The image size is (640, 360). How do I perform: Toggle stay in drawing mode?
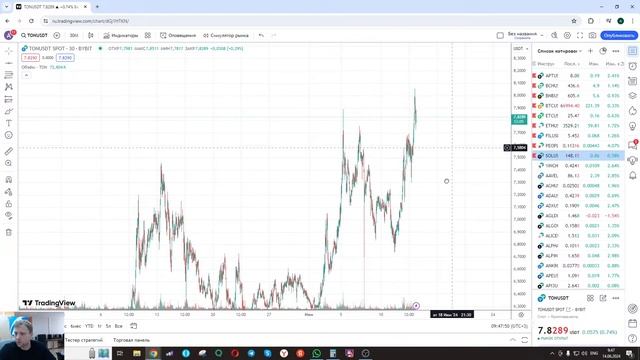point(9,192)
